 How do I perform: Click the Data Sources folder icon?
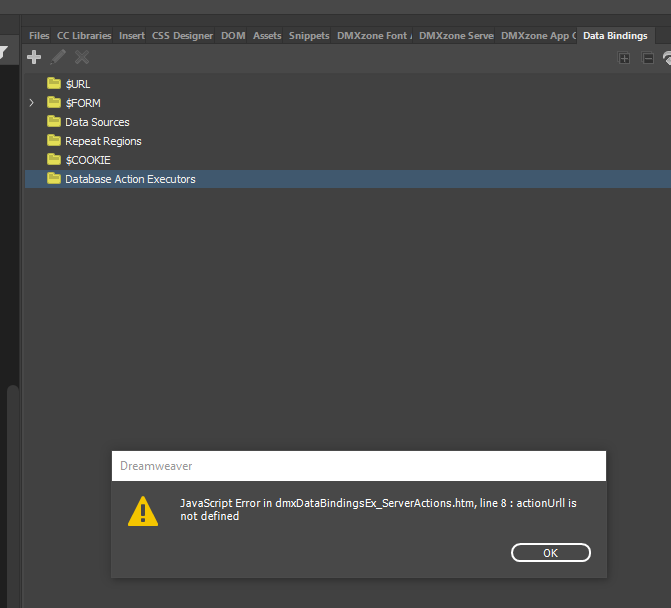click(x=54, y=121)
